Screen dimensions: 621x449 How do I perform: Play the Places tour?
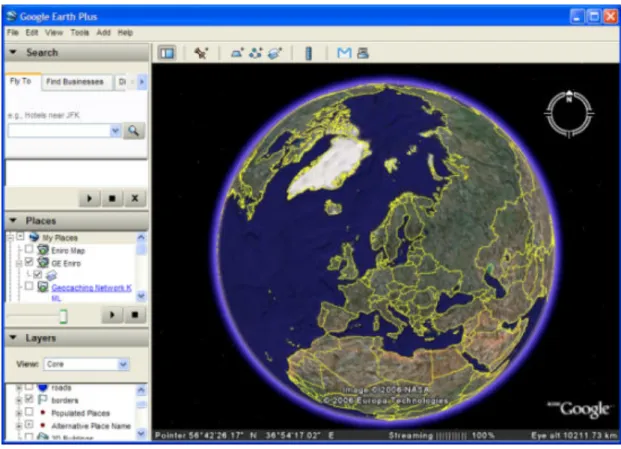click(112, 315)
